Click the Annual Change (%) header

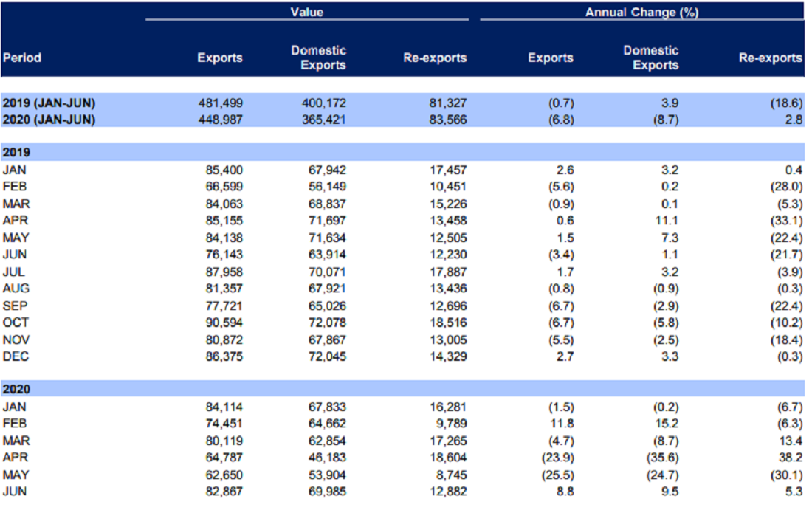click(x=641, y=12)
